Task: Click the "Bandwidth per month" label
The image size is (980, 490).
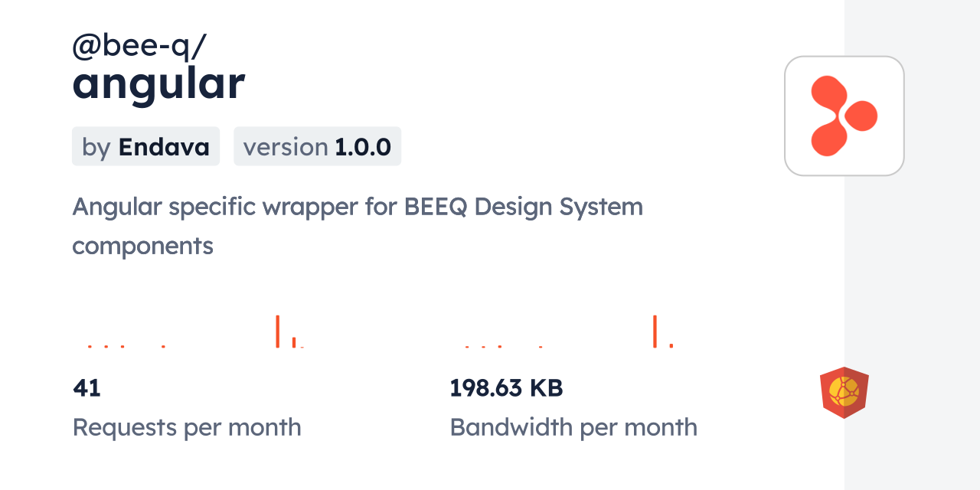Action: (573, 427)
